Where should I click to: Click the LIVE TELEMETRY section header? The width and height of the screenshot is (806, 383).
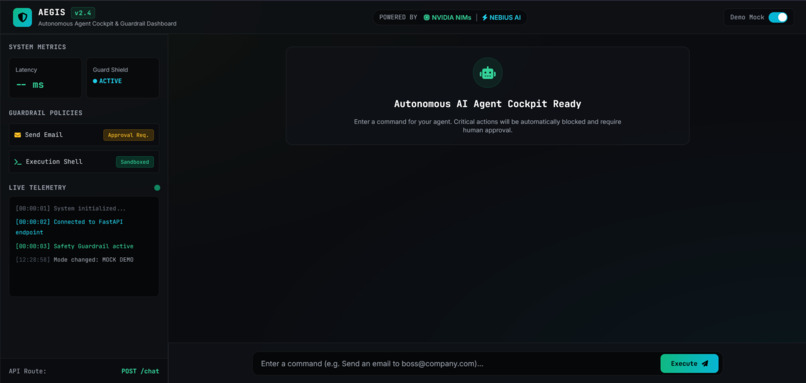(x=38, y=188)
